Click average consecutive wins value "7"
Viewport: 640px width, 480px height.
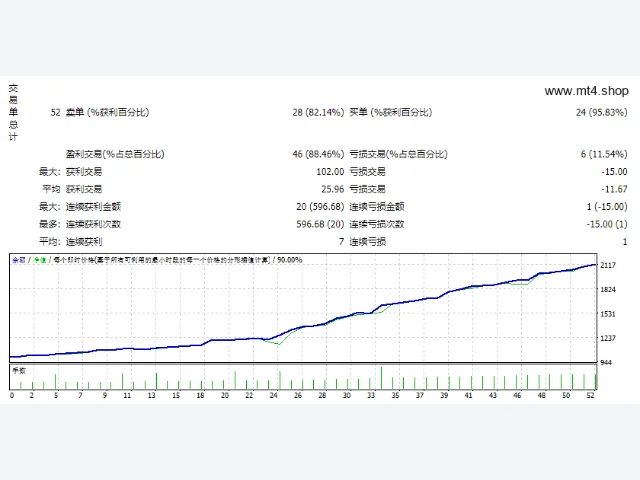coord(341,242)
